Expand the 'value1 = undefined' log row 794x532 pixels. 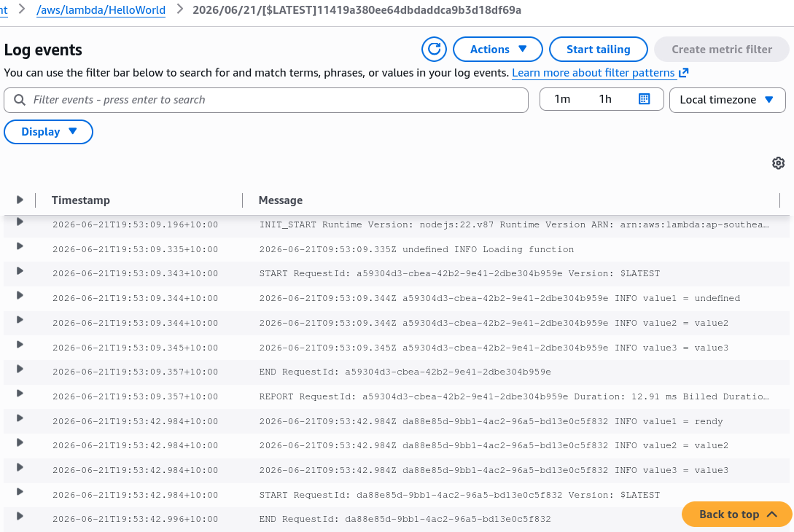20,295
